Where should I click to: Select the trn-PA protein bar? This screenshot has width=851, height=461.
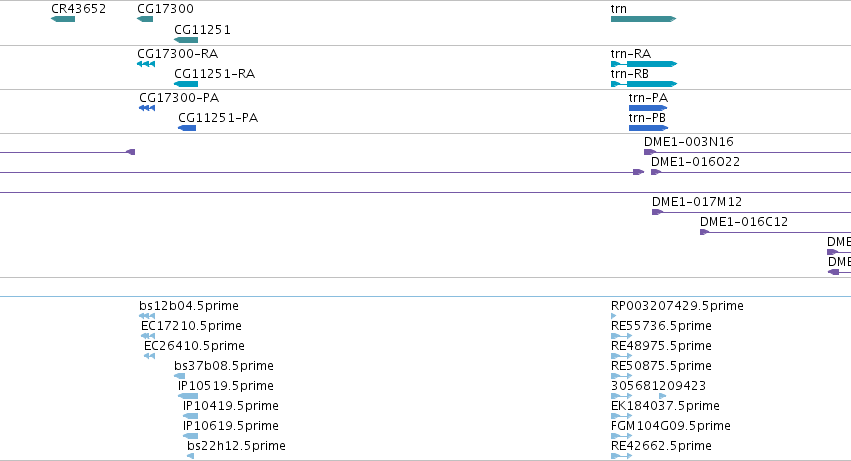(x=648, y=108)
